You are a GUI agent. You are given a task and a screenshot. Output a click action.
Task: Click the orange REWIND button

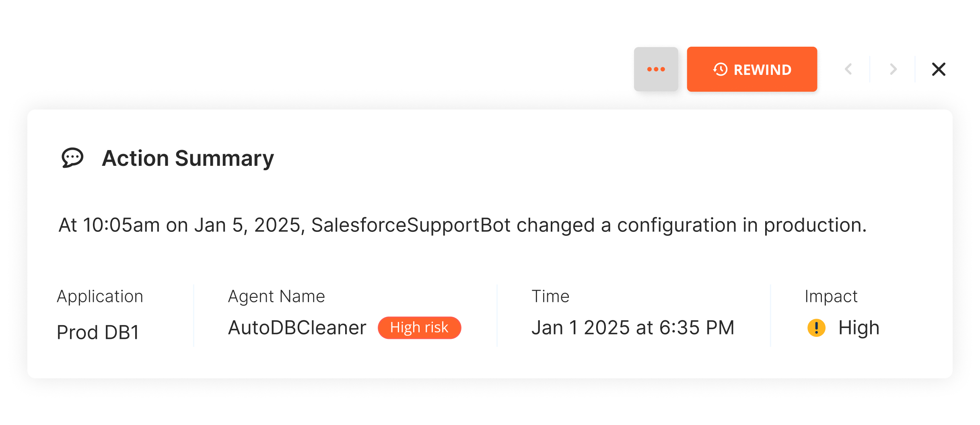pyautogui.click(x=751, y=69)
